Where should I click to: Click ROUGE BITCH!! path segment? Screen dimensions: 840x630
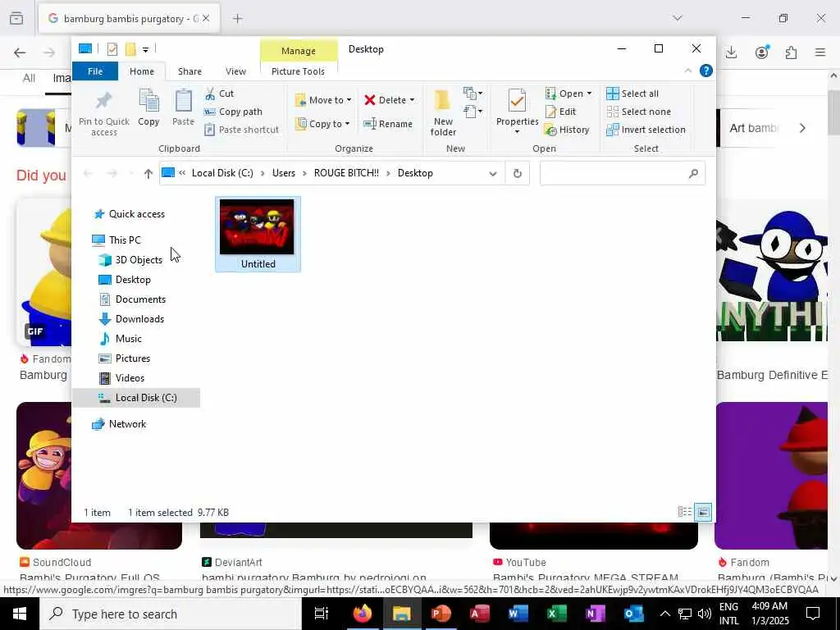[x=346, y=173]
